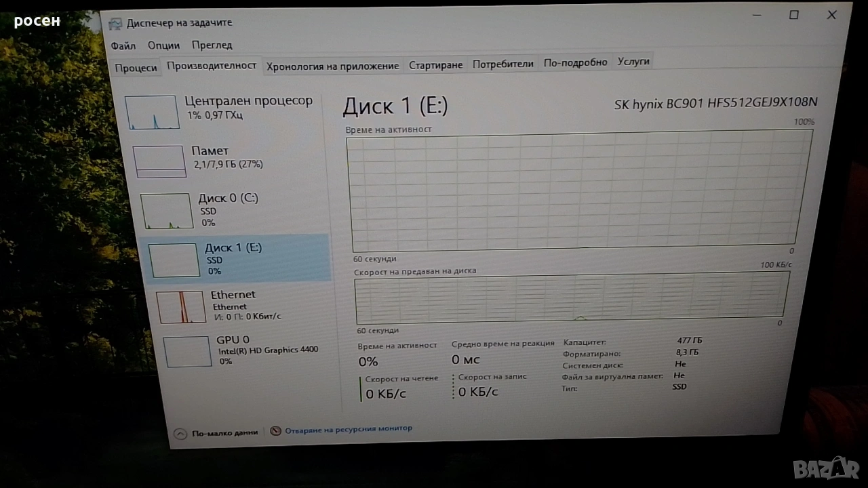Open the GPU 0 performance graph
Image resolution: width=868 pixels, height=488 pixels.
tap(187, 351)
